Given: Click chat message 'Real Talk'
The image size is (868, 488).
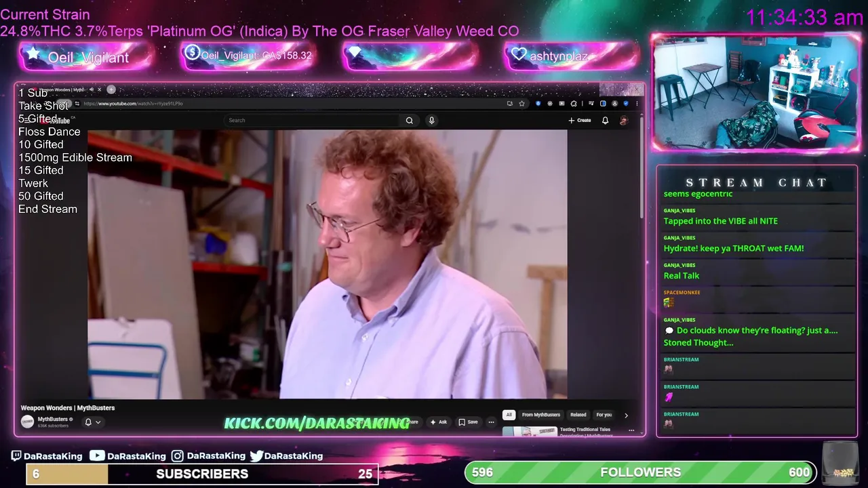Looking at the screenshot, I should coord(682,276).
